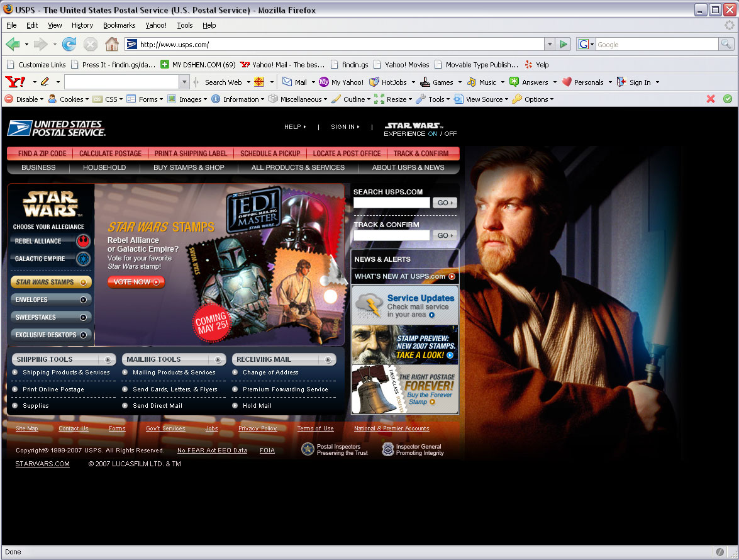739x560 pixels.
Task: Click the green Go arrow beside URL bar
Action: coord(563,44)
